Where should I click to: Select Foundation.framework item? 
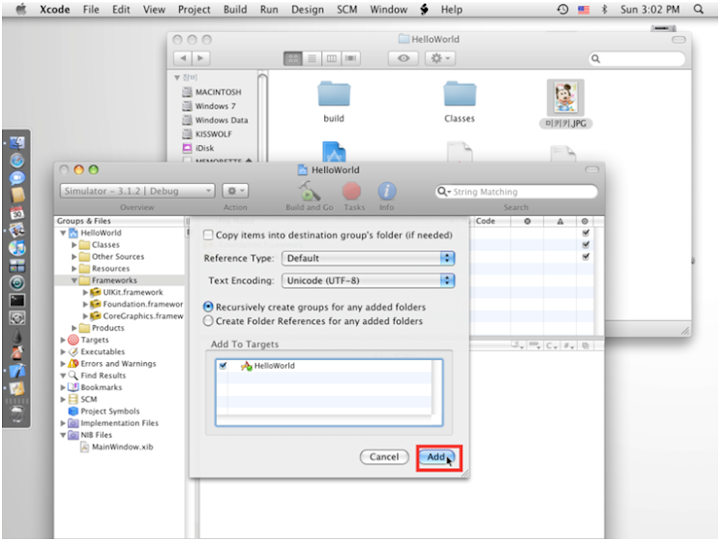click(137, 304)
